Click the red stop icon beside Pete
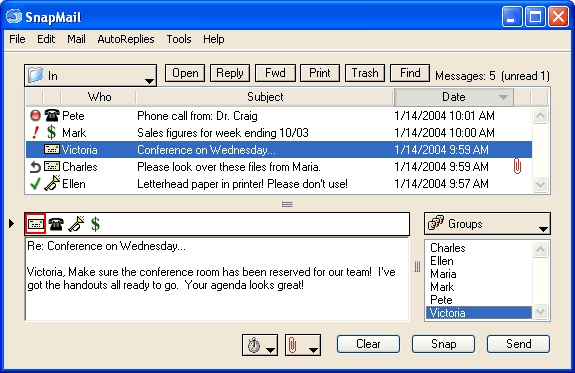 [x=35, y=116]
